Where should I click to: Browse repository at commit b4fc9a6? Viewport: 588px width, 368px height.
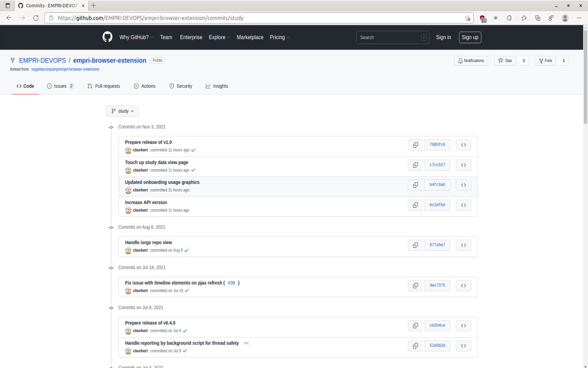point(464,185)
